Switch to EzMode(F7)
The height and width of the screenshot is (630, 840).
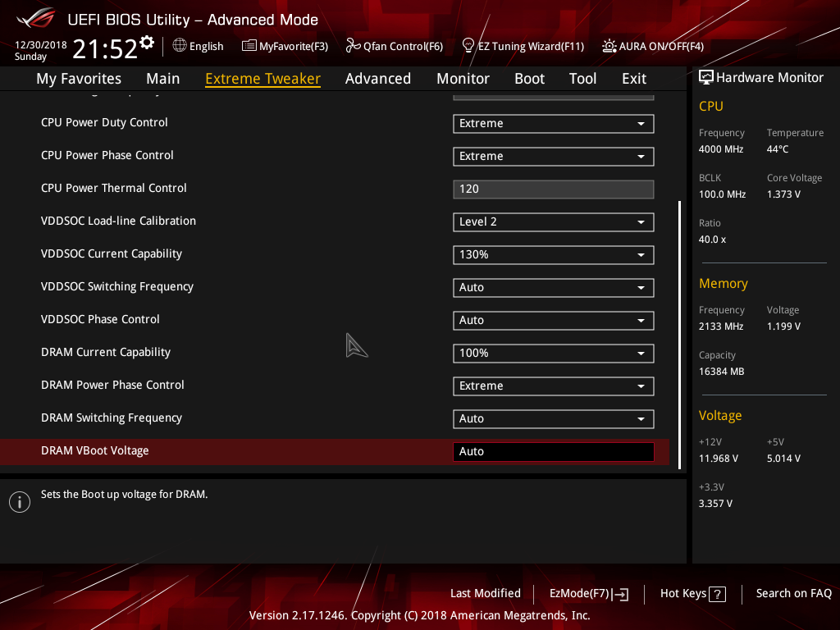coord(589,594)
